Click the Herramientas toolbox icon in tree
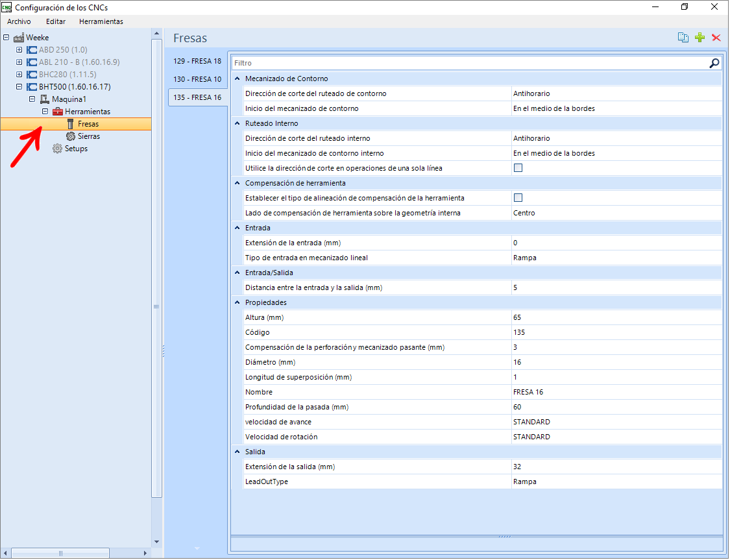This screenshot has height=560, width=730. [x=58, y=111]
